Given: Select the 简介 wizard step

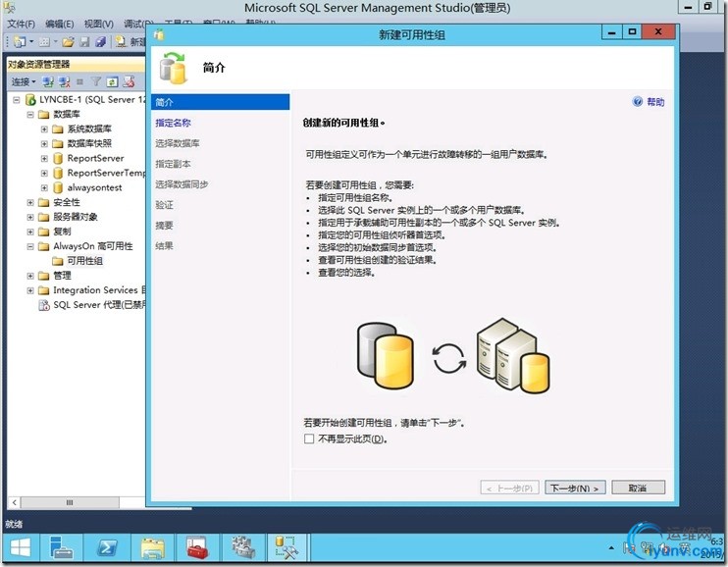Looking at the screenshot, I should coord(220,102).
